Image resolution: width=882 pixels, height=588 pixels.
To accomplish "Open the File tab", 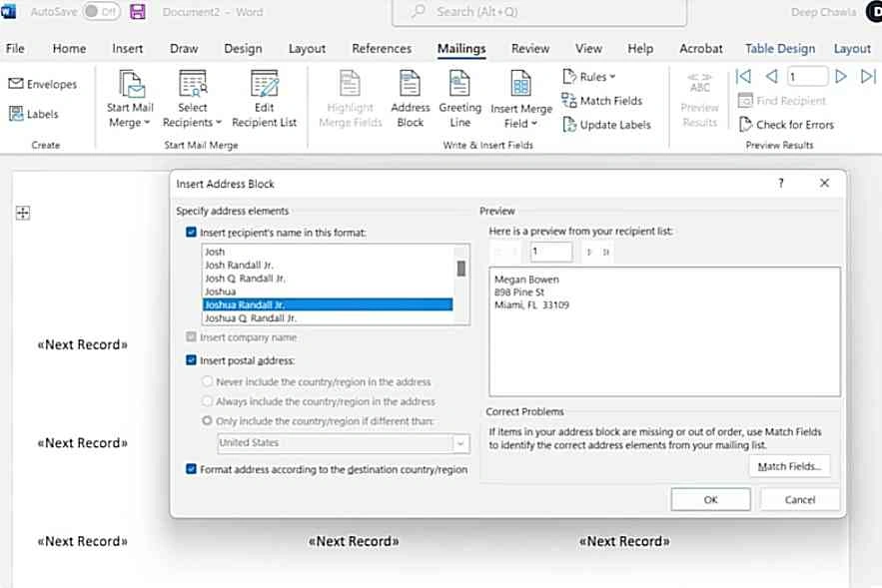I will 15,49.
